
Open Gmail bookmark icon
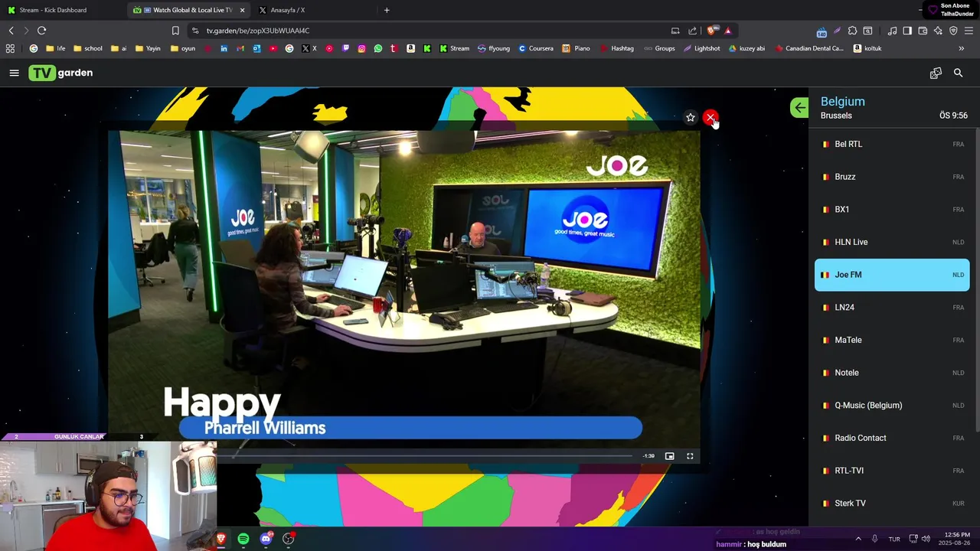[x=240, y=48]
